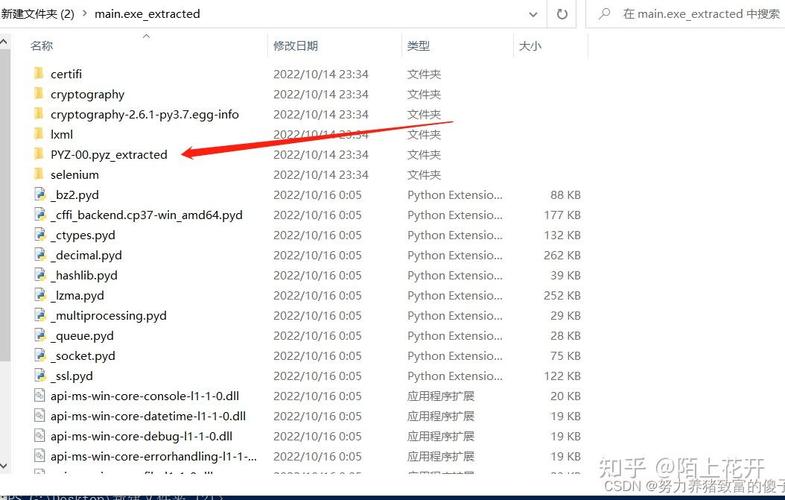Viewport: 785px width, 500px height.
Task: Click the _lzma.pyd file icon
Action: point(40,295)
